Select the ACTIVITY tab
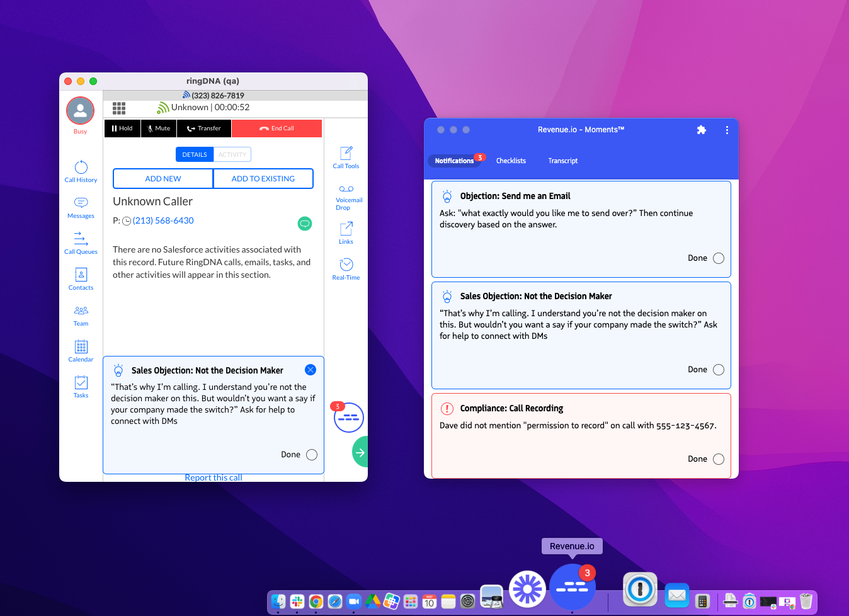This screenshot has width=849, height=616. tap(232, 154)
